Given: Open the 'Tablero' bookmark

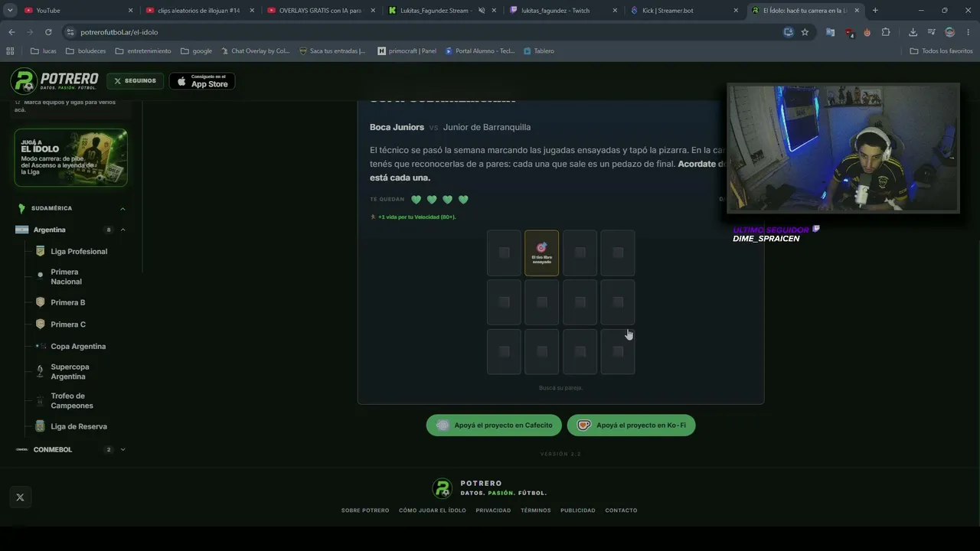Looking at the screenshot, I should (539, 51).
